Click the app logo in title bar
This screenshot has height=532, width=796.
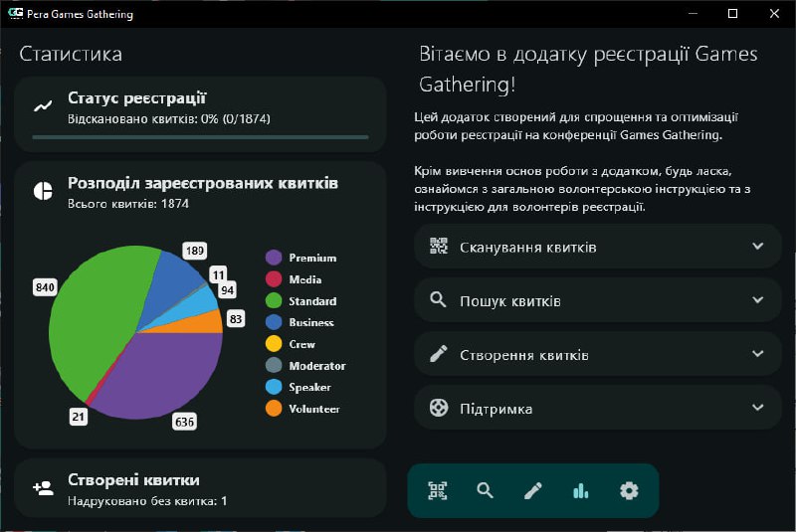(x=16, y=13)
